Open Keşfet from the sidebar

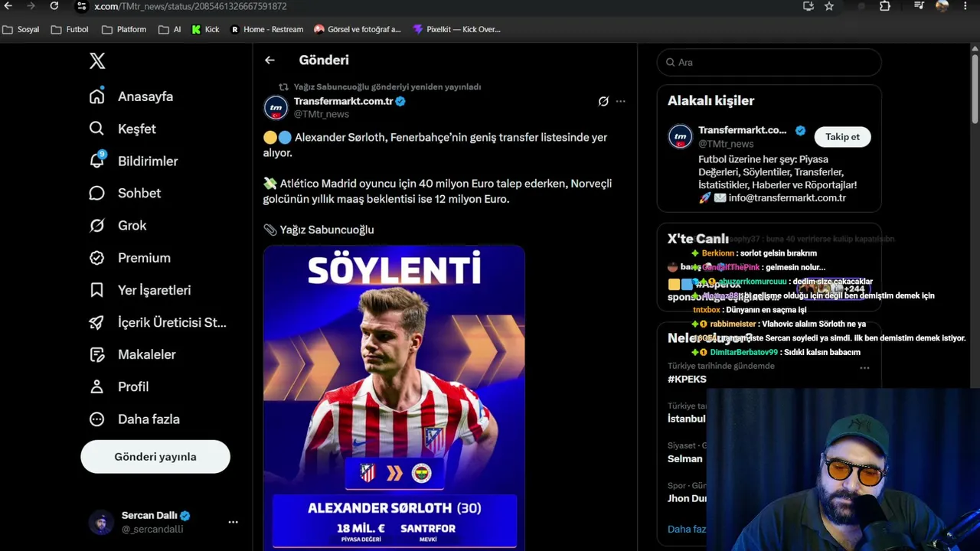[122, 129]
